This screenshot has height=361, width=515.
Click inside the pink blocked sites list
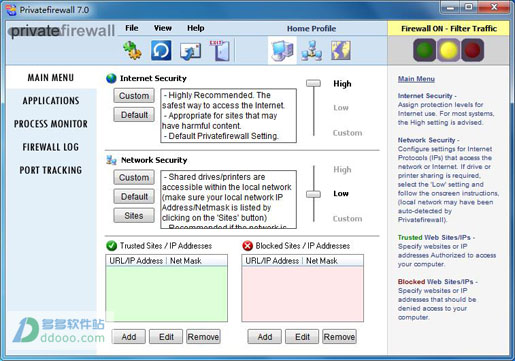[x=303, y=294]
